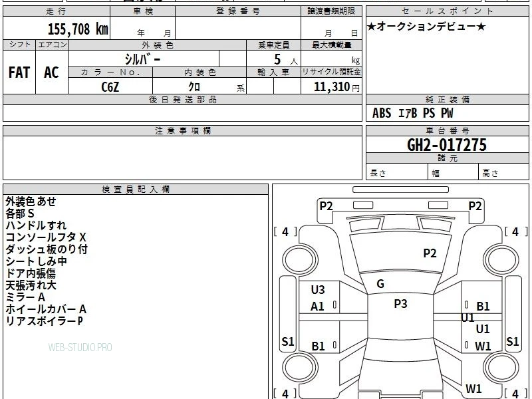
Task: Click the 長さ dimension cell
Action: [x=397, y=173]
